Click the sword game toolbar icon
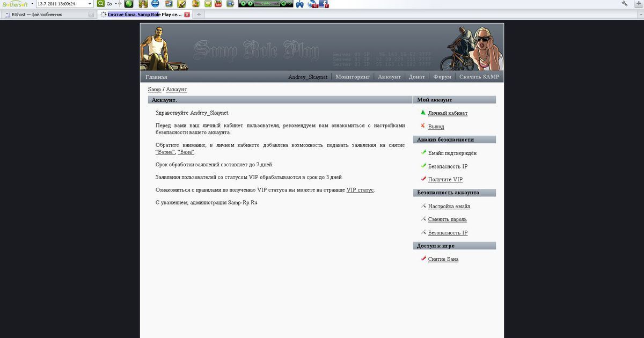 click(x=181, y=4)
